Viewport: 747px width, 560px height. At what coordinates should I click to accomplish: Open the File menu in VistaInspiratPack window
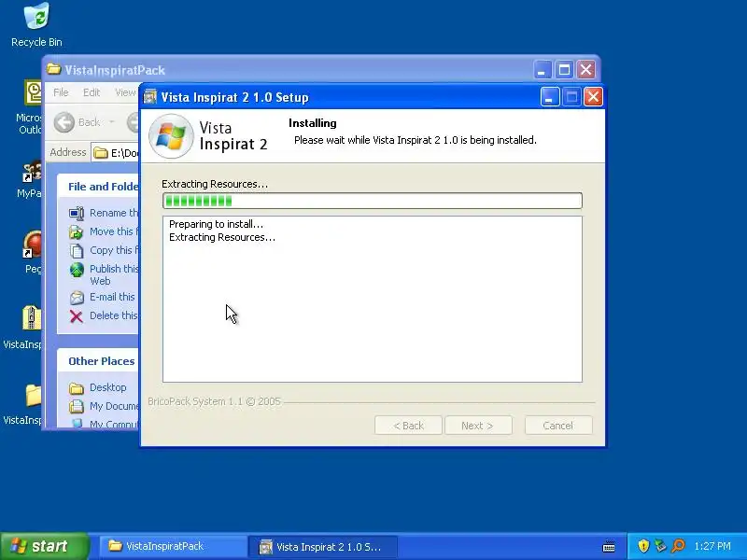pyautogui.click(x=61, y=92)
